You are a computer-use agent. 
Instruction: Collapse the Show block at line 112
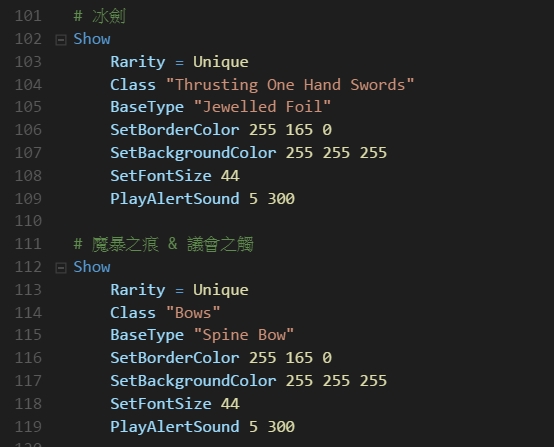pos(61,268)
